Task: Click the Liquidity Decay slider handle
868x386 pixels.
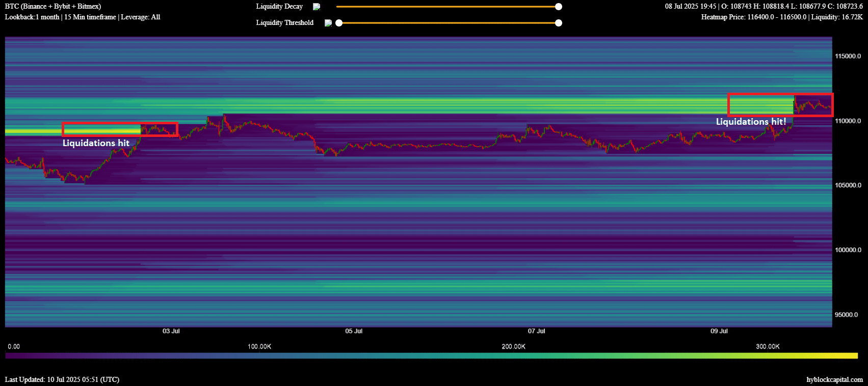Action: (x=559, y=7)
